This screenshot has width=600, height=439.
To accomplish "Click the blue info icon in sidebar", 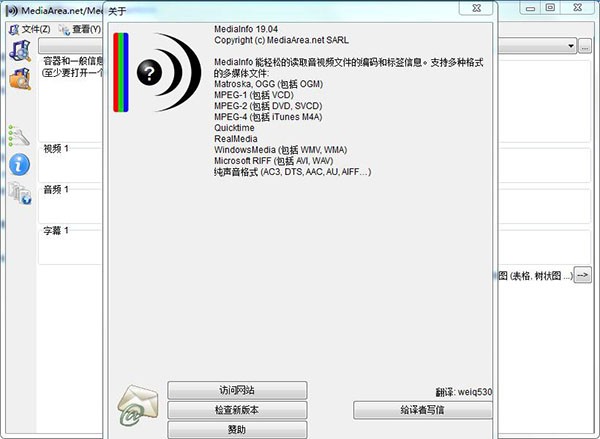I will [x=19, y=165].
